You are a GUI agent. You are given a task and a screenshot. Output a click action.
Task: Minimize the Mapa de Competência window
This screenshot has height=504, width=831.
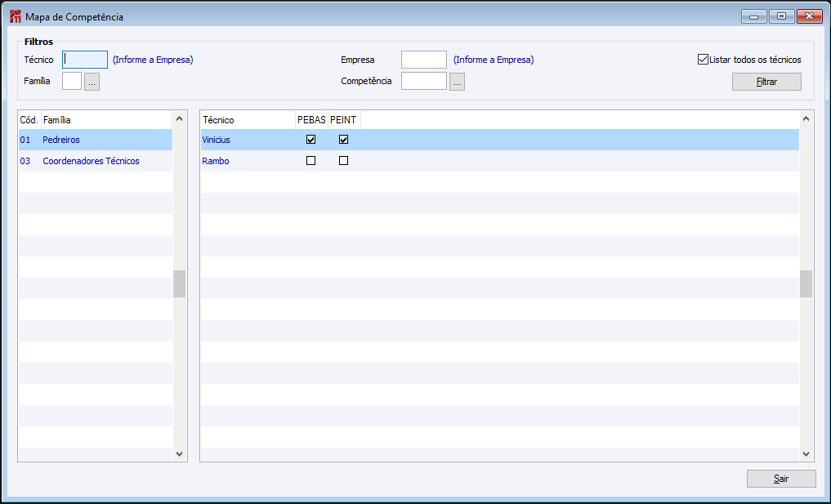click(x=753, y=16)
